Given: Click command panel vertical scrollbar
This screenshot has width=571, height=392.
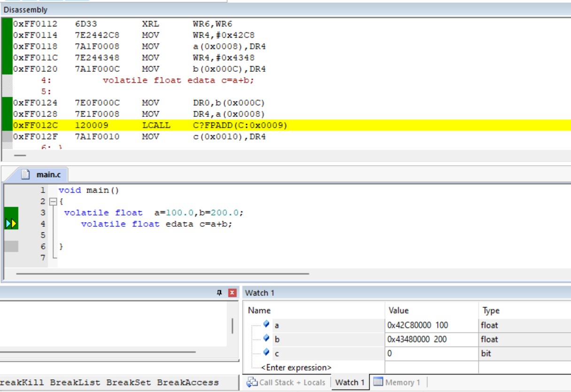Looking at the screenshot, I should pyautogui.click(x=232, y=325).
